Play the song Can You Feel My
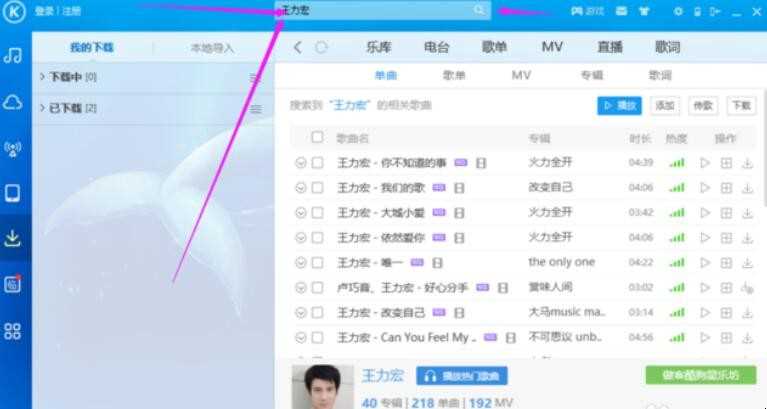Screen dimensions: 767x409 coord(705,338)
